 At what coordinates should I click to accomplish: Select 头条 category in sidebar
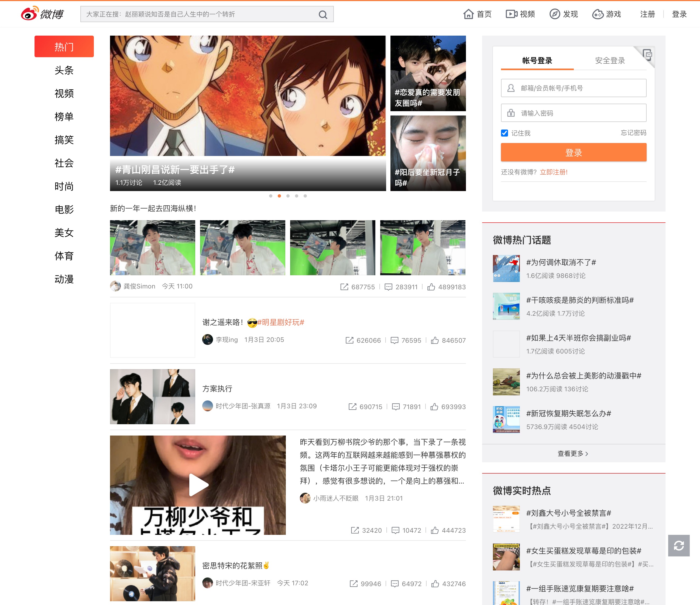(64, 70)
